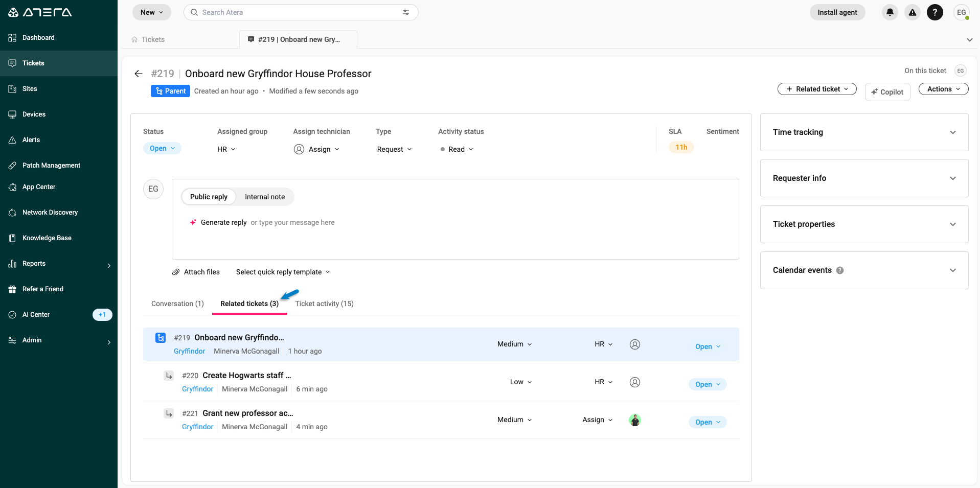Expand the open tabs list chevron

[970, 40]
